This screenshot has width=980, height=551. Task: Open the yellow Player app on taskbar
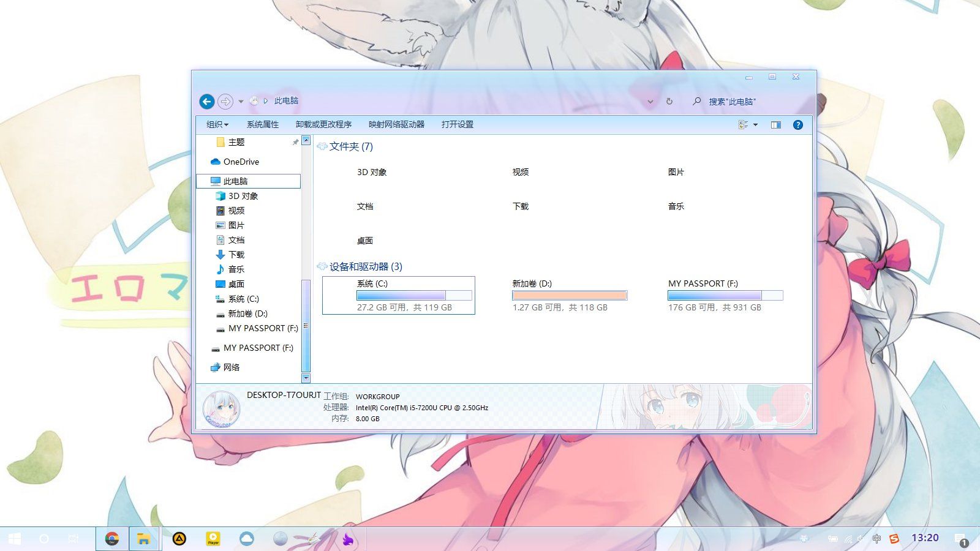pyautogui.click(x=213, y=539)
